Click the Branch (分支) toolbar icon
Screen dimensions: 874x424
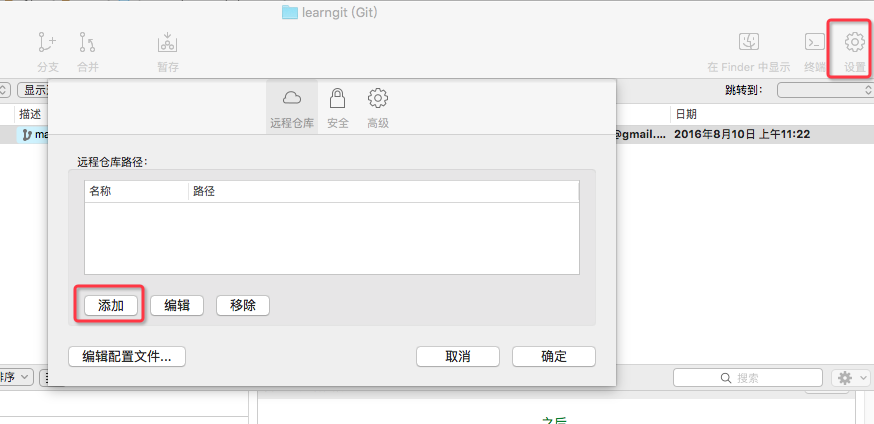[x=47, y=52]
